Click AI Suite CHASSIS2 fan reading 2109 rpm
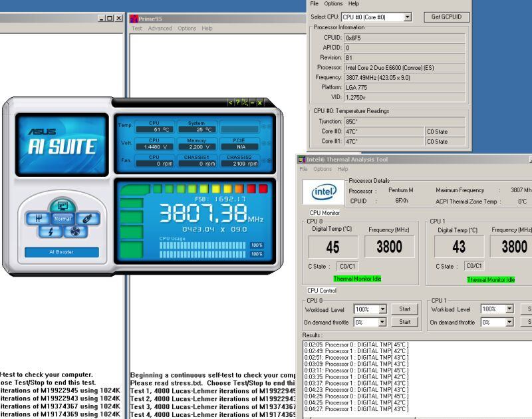The height and width of the screenshot is (419, 532). click(239, 164)
